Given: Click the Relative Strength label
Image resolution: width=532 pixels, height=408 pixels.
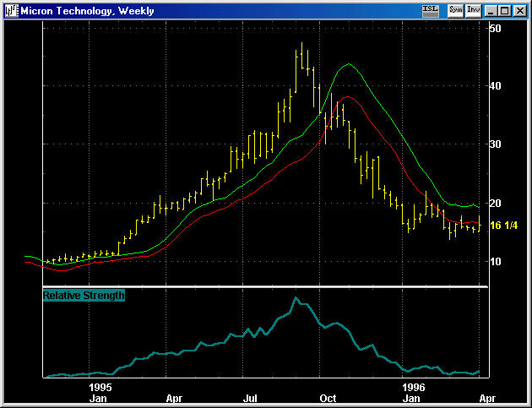Looking at the screenshot, I should click(84, 296).
